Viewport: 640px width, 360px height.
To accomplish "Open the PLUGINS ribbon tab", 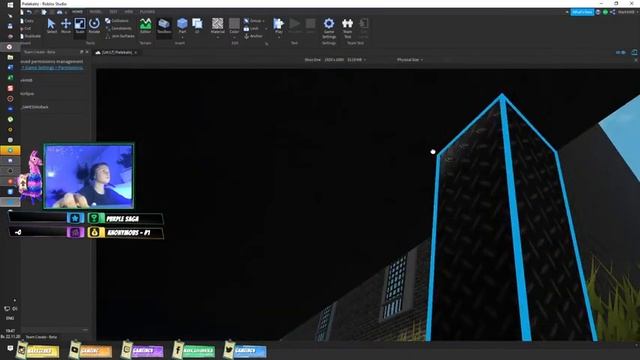I will click(147, 12).
